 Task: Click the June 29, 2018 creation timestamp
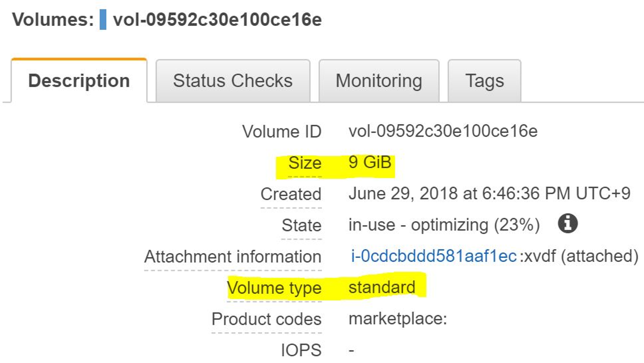(489, 194)
